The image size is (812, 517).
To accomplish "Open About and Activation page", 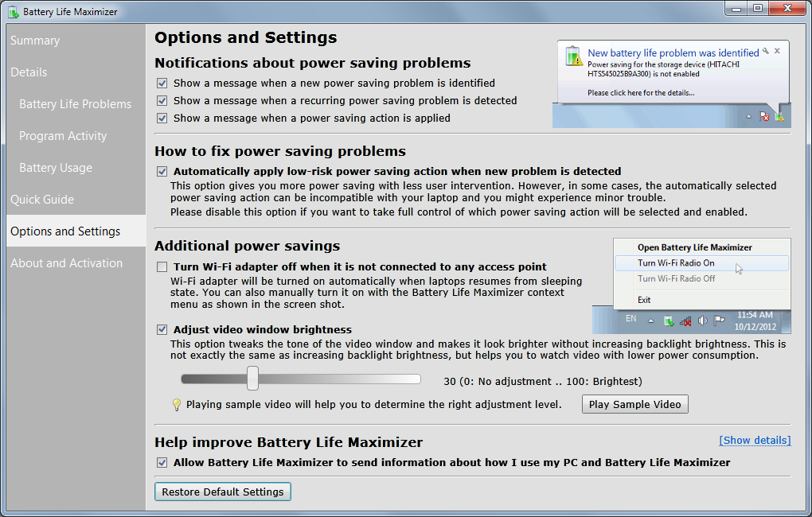I will coord(66,263).
